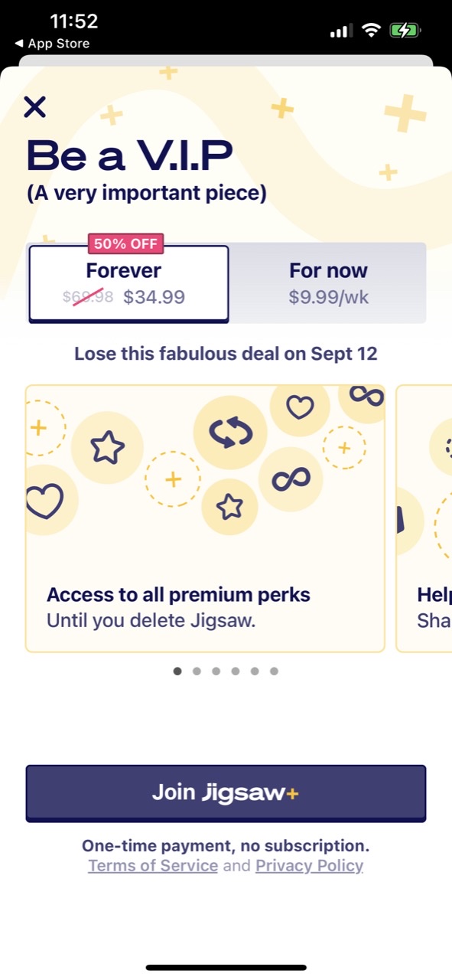This screenshot has height=980, width=452.
Task: Tap the large infinity icon on the card
Action: coord(290,480)
